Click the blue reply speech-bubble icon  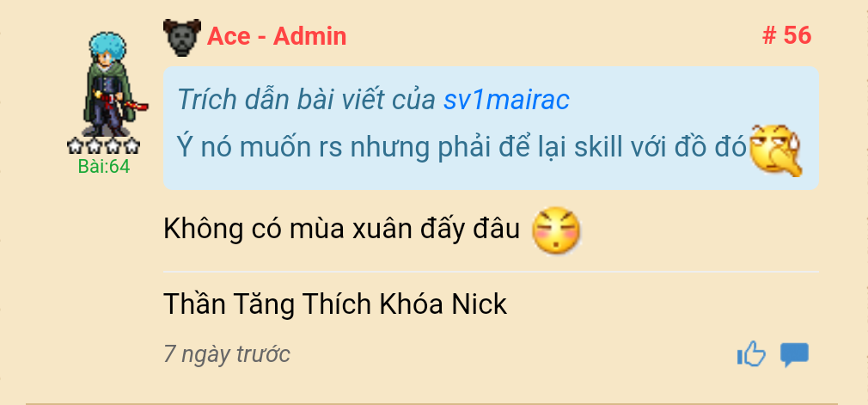tap(794, 355)
